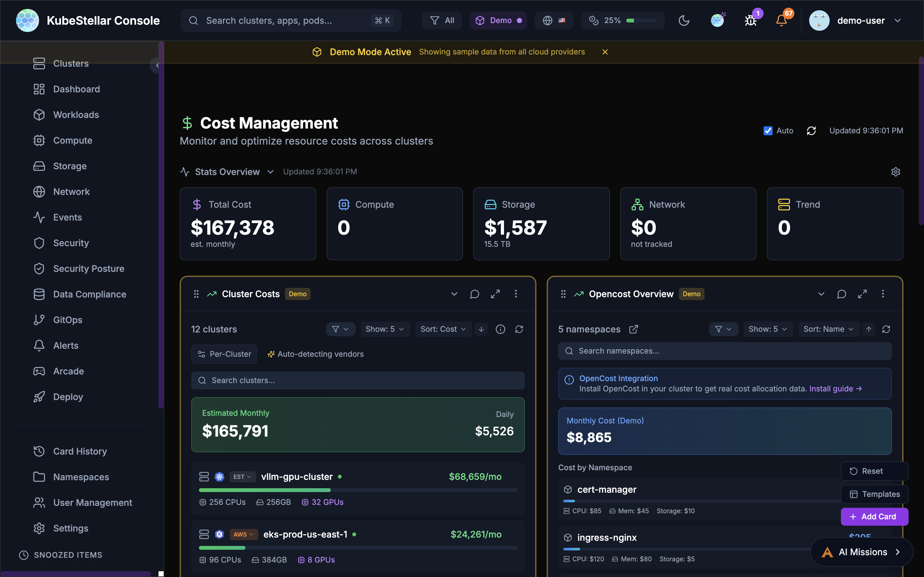924x577 pixels.
Task: Switch the Demo mode toggle in header
Action: 498,20
